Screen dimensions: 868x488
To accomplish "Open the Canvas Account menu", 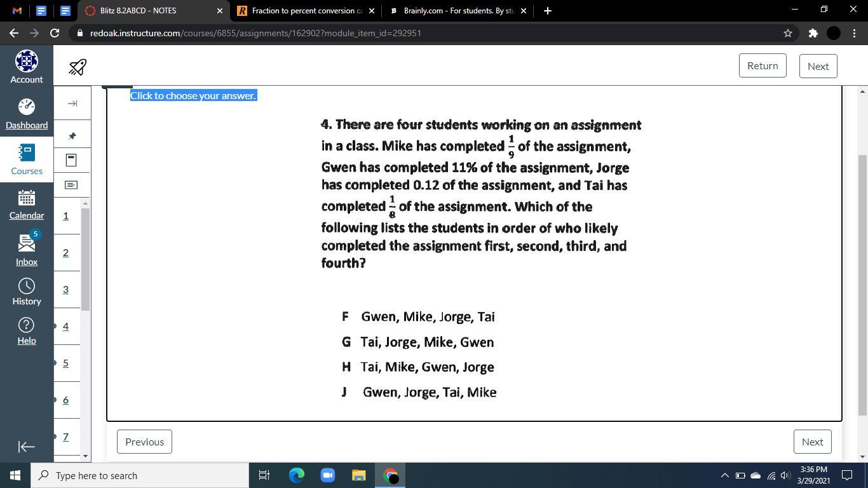I will [x=27, y=67].
